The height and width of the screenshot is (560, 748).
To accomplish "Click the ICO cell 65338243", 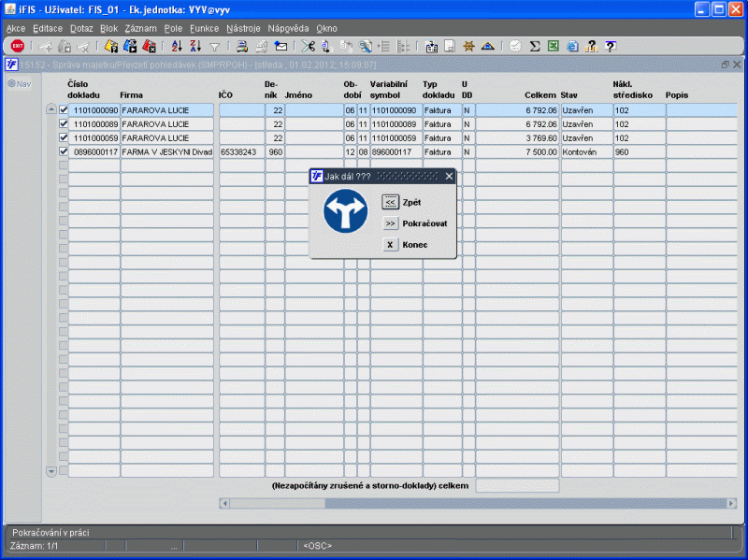I will tap(242, 151).
